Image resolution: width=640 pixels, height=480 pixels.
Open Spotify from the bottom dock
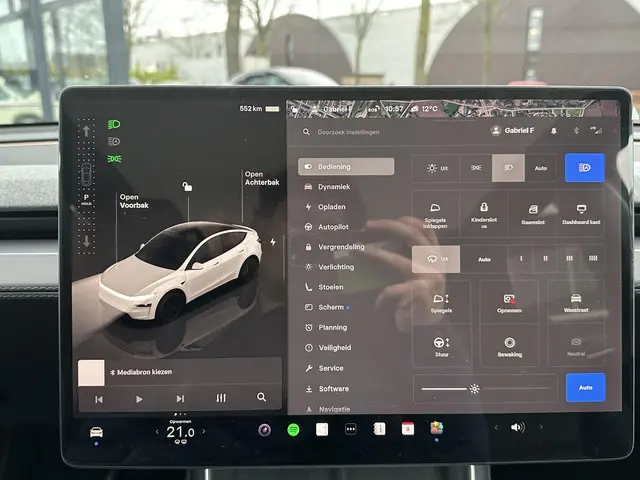pos(294,429)
